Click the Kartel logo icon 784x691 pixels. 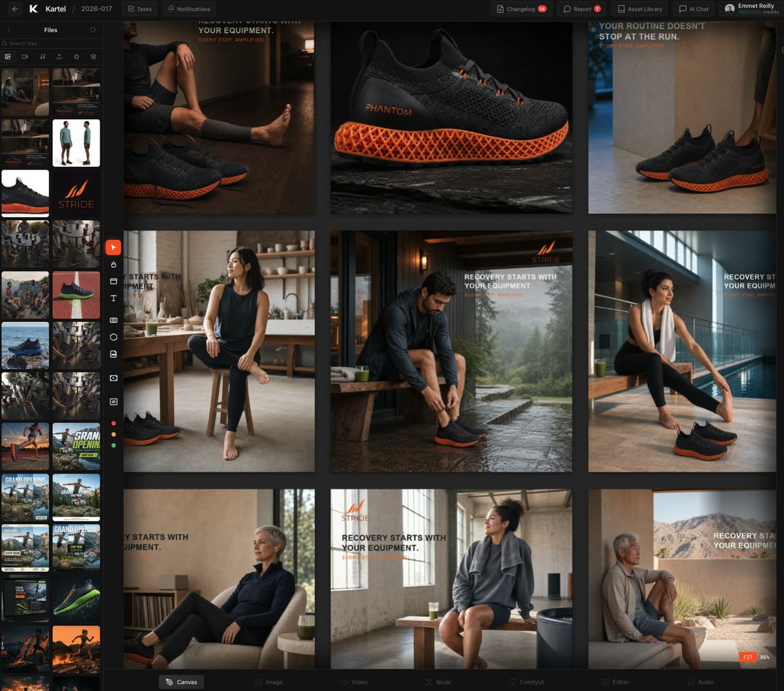click(33, 9)
